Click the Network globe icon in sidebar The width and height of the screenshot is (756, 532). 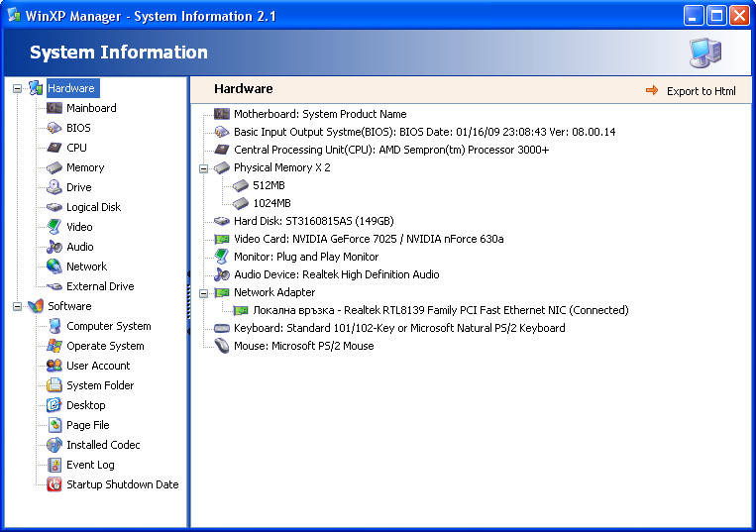[54, 266]
